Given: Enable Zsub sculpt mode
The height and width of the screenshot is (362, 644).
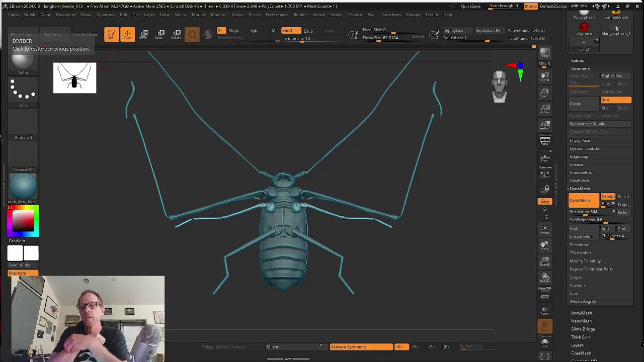Looking at the screenshot, I should (x=308, y=31).
